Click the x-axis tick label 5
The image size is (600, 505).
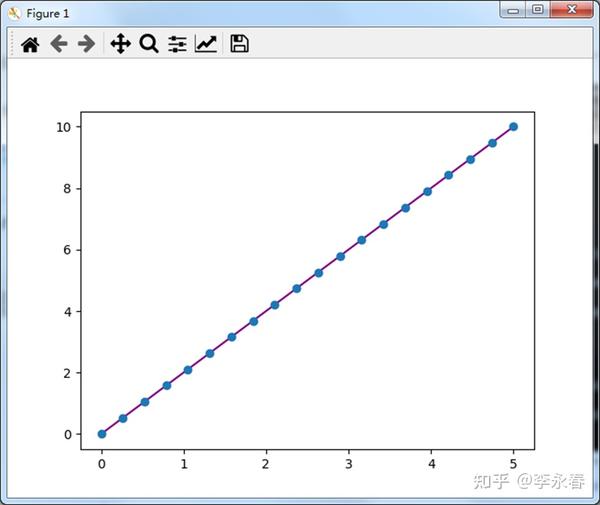(x=513, y=464)
